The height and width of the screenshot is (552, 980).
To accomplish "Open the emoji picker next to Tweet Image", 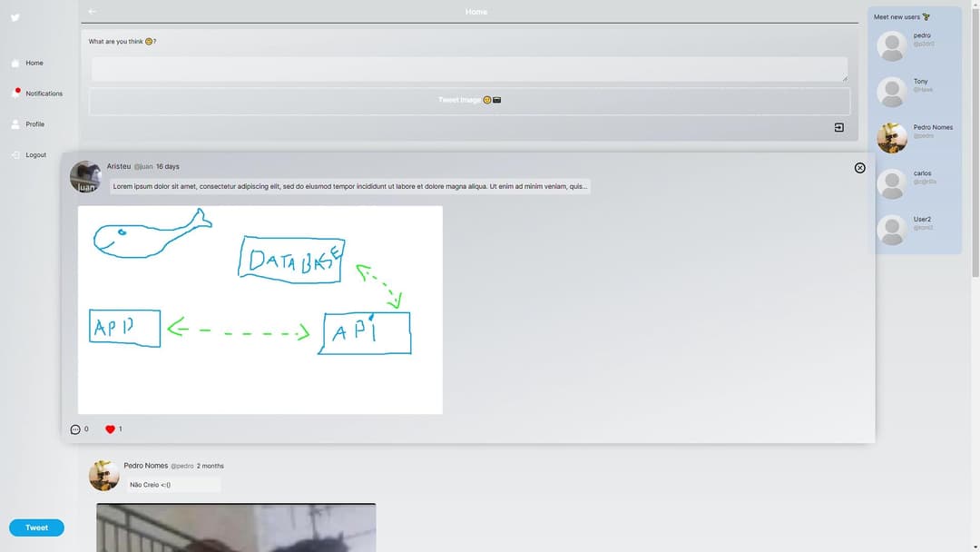I will (x=487, y=100).
